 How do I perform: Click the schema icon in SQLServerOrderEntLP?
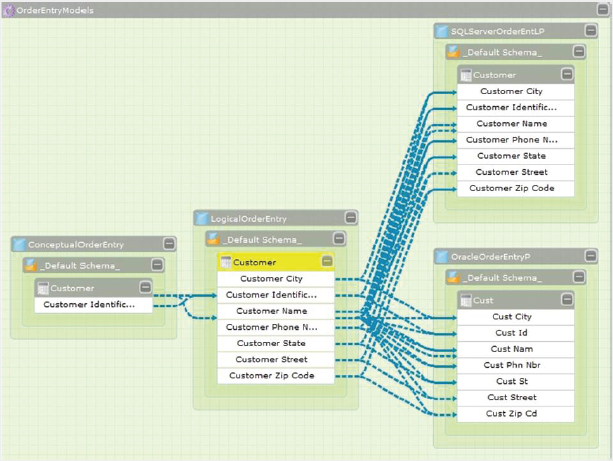pos(453,52)
